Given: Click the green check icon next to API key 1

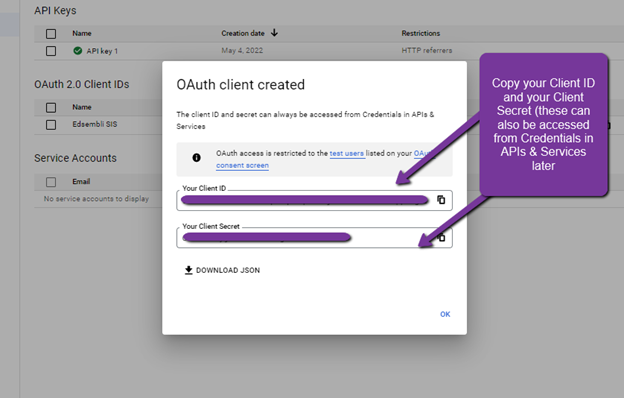Looking at the screenshot, I should (x=78, y=51).
